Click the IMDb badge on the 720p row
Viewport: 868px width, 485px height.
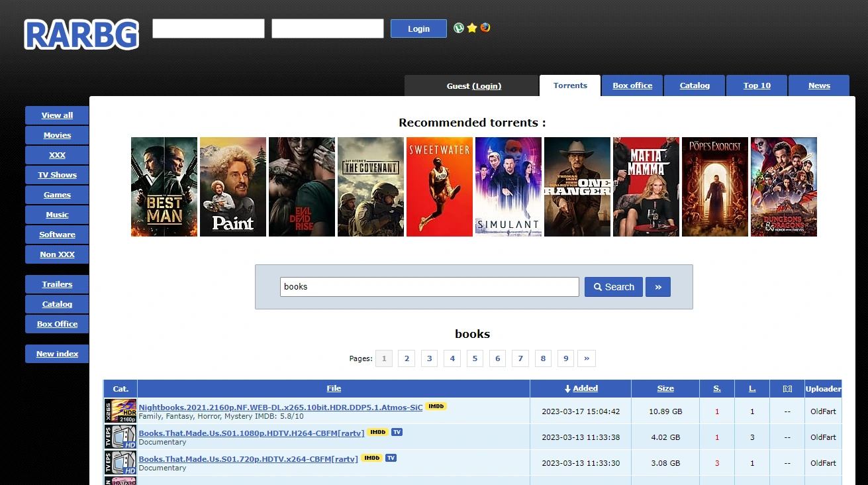tap(371, 458)
